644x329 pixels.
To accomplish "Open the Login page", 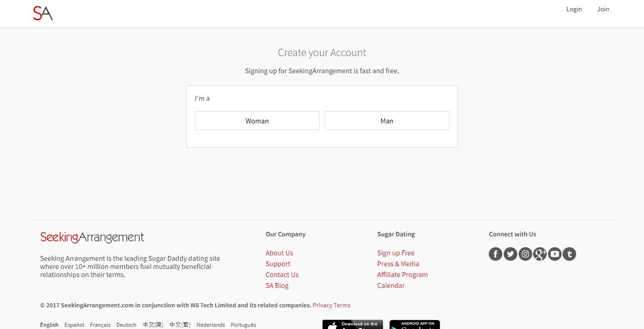I will [x=574, y=9].
